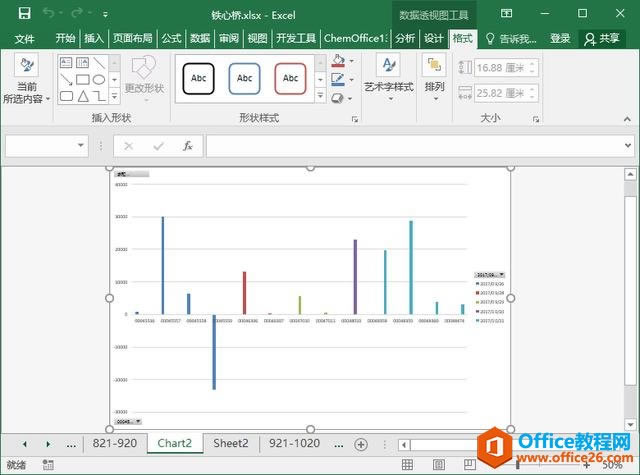The image size is (640, 475).
Task: Click the shape effects icon
Action: [337, 98]
